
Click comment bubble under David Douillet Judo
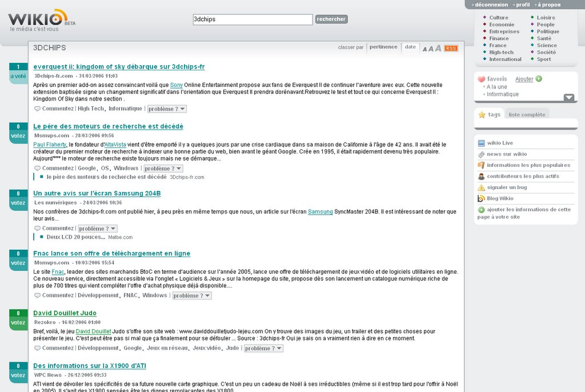coord(37,348)
